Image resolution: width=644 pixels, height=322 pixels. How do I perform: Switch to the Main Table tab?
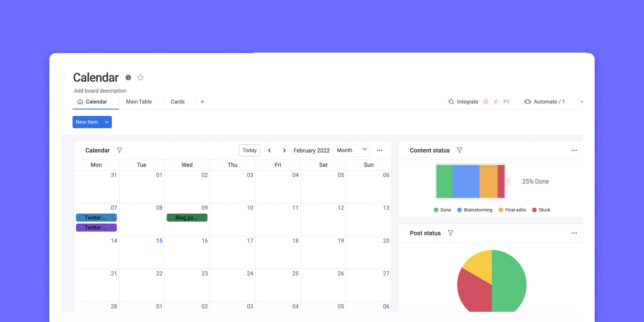pyautogui.click(x=139, y=101)
